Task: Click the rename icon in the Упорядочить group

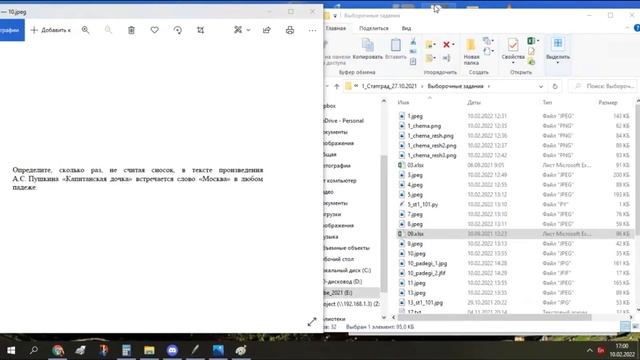Action: click(447, 58)
